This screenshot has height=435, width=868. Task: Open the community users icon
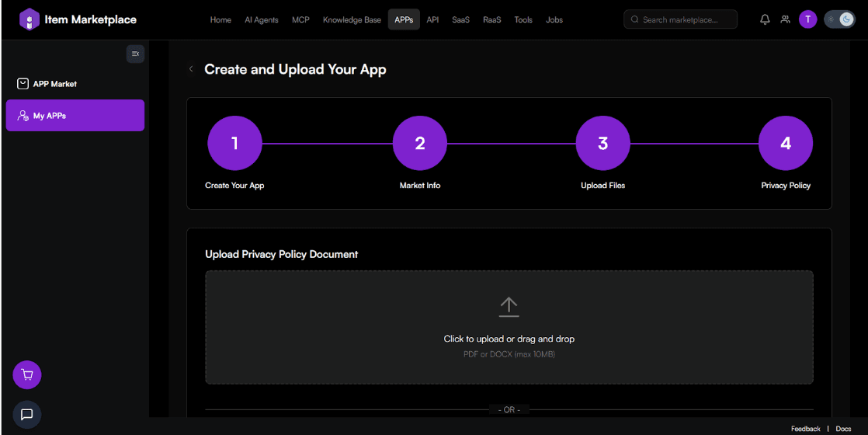pyautogui.click(x=786, y=19)
